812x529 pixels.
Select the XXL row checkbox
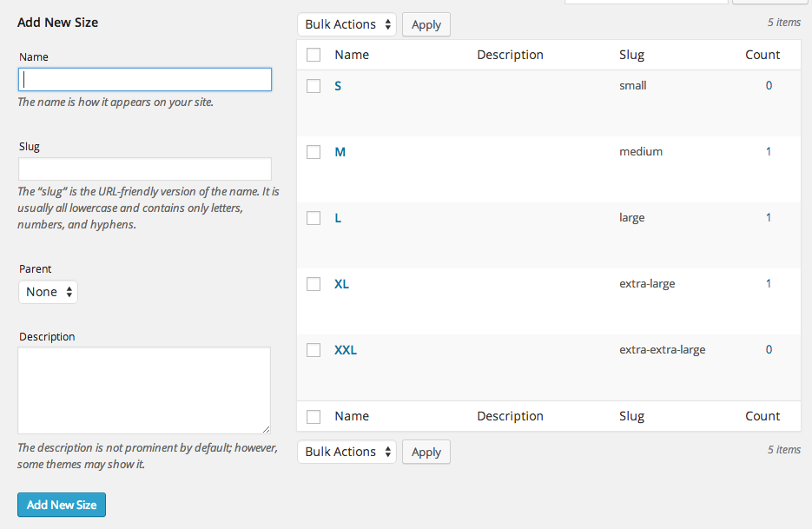click(x=314, y=350)
